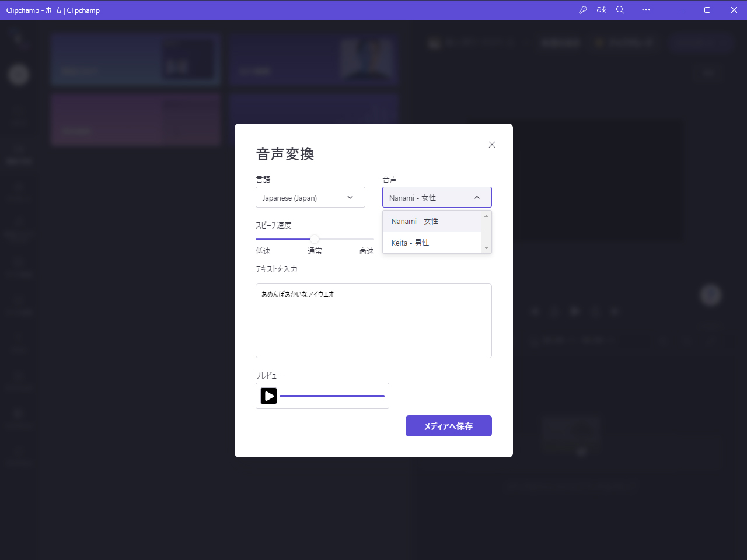Close the 音声変換 dialog with the X

coord(492,145)
